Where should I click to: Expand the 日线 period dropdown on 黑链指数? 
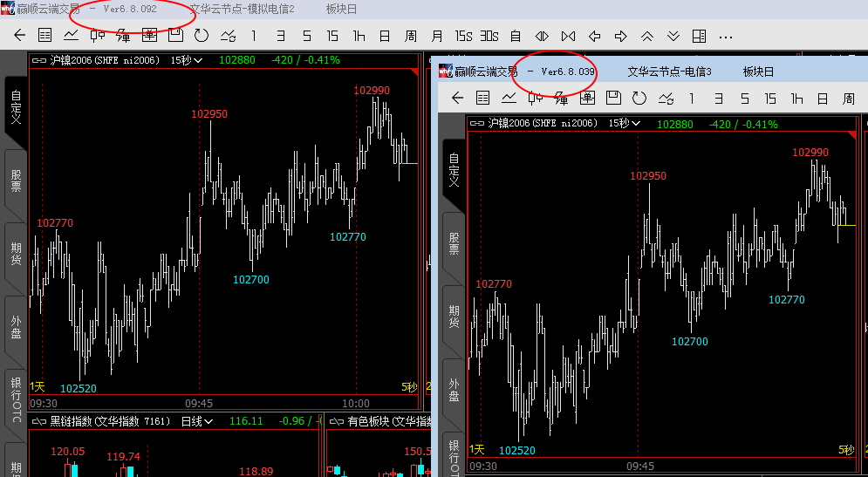[196, 421]
